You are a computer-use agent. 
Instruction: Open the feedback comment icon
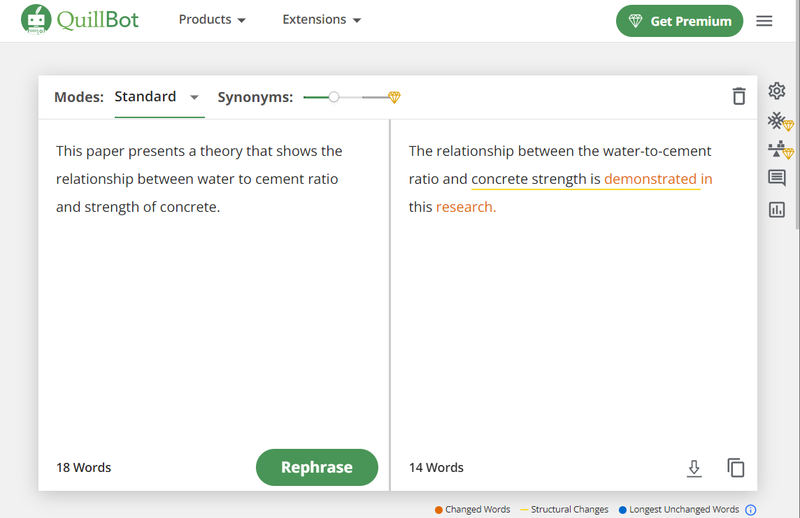tap(777, 178)
